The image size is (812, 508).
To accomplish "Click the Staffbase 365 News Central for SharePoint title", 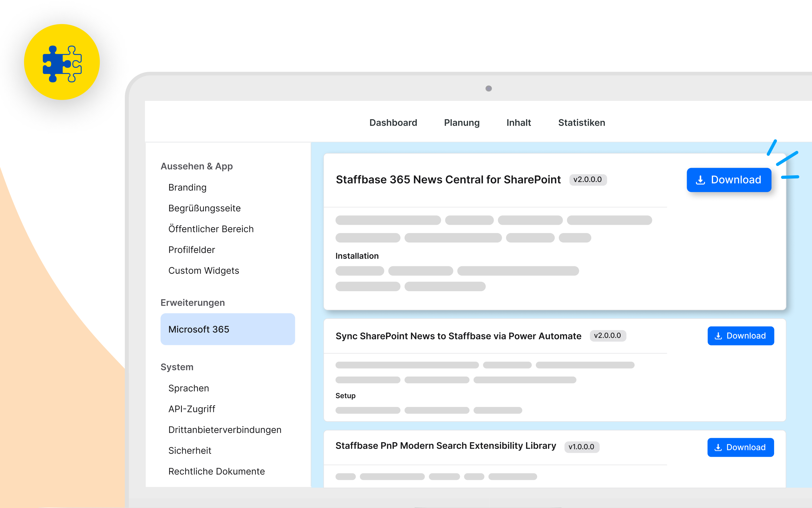I will pos(448,180).
